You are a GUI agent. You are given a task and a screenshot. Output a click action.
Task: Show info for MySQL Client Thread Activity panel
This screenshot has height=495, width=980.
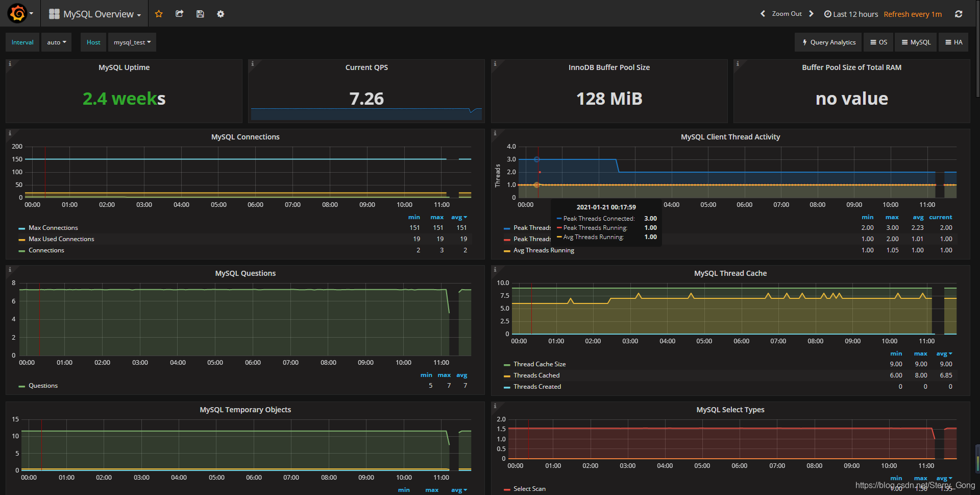pyautogui.click(x=495, y=133)
